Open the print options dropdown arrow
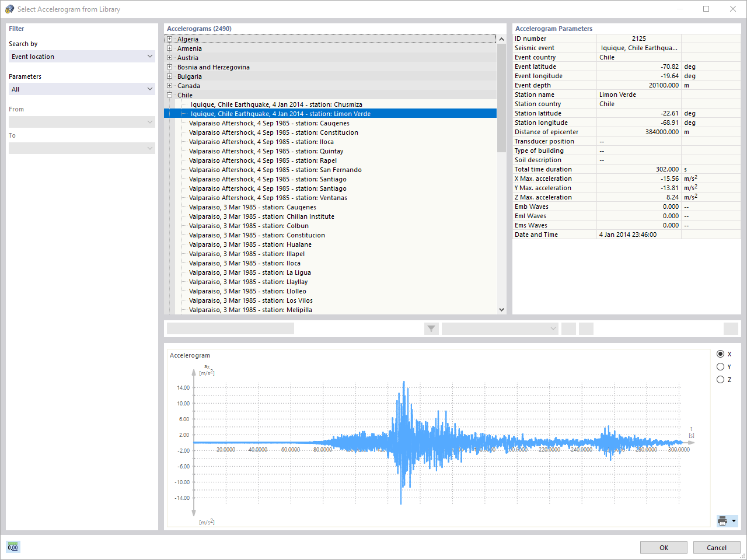The height and width of the screenshot is (560, 747). 734,521
